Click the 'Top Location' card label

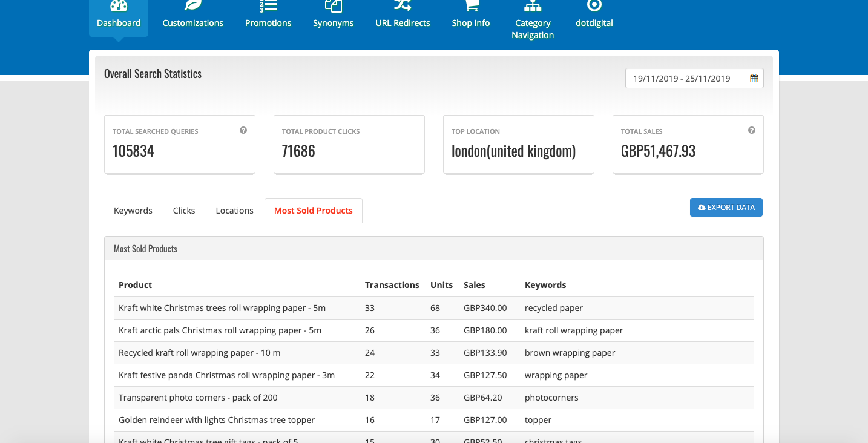pos(476,131)
